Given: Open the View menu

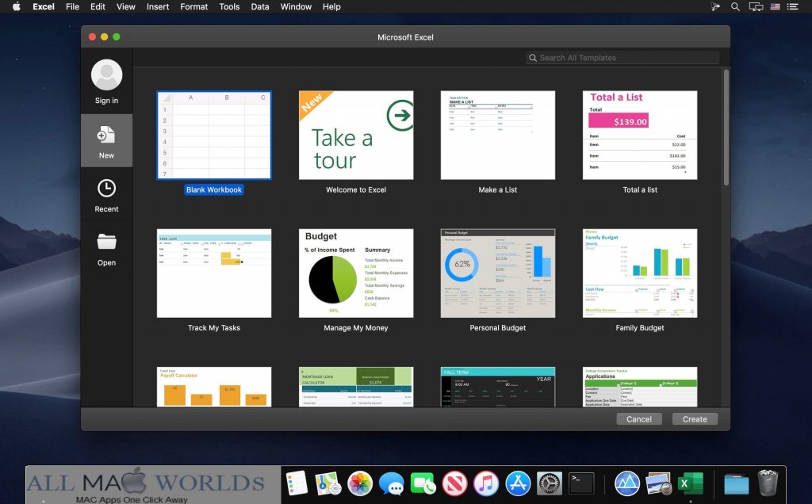Looking at the screenshot, I should 126,6.
